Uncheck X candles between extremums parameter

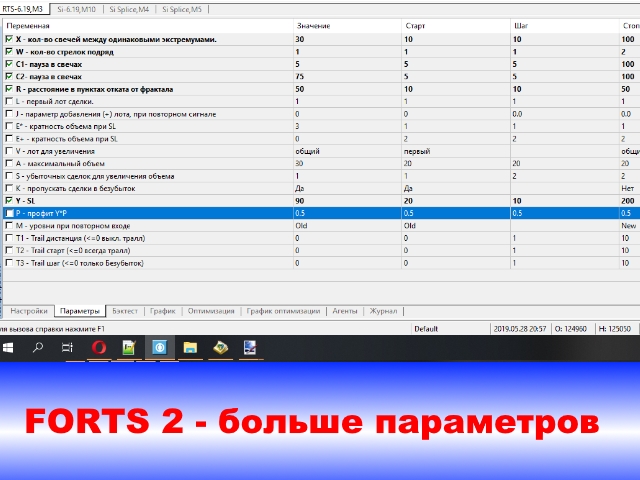coord(9,39)
